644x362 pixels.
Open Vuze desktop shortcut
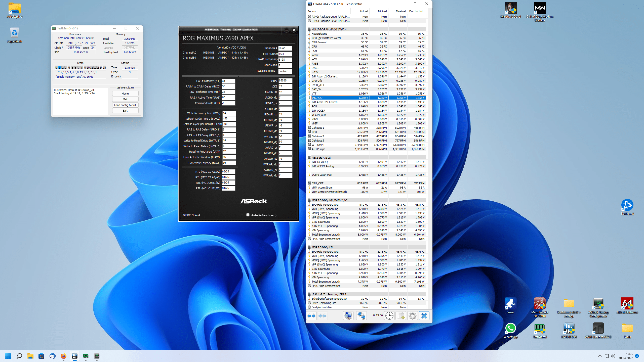tap(510, 305)
